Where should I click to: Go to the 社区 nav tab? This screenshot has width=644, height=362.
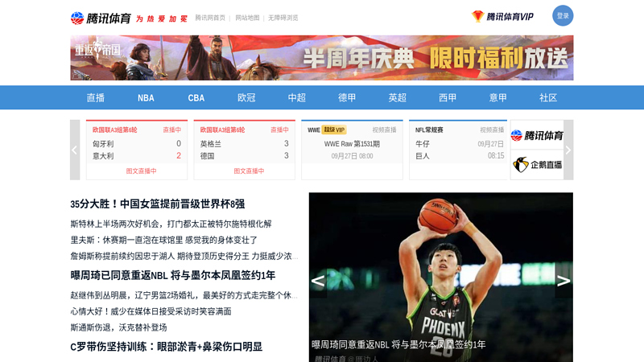coord(548,97)
